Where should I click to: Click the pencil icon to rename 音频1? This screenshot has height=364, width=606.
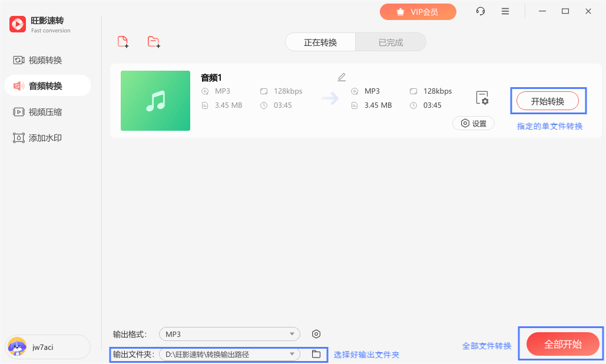point(342,77)
